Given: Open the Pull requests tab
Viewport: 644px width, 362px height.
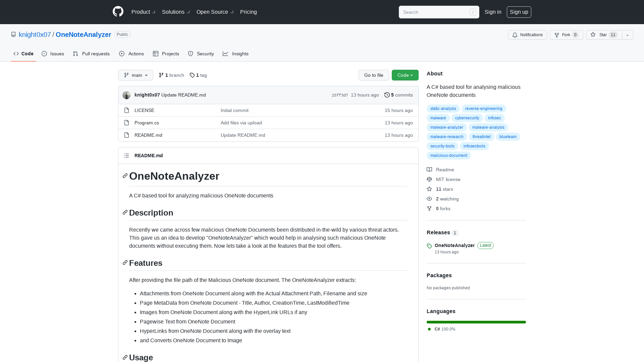Looking at the screenshot, I should pos(91,54).
